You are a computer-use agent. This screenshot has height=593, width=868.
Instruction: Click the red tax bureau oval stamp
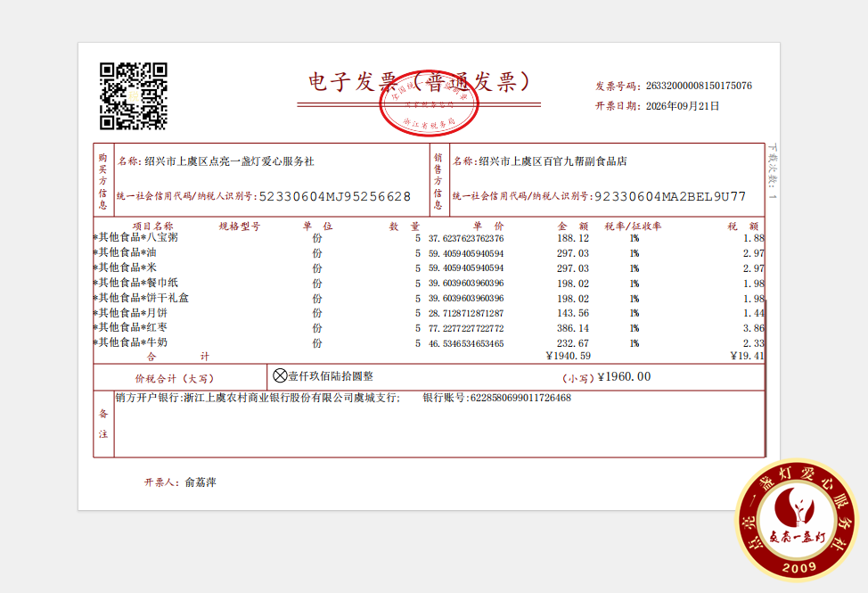pyautogui.click(x=429, y=103)
